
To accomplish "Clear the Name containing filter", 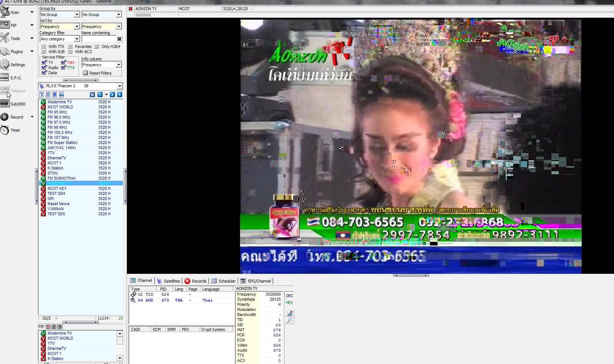I will pyautogui.click(x=119, y=39).
